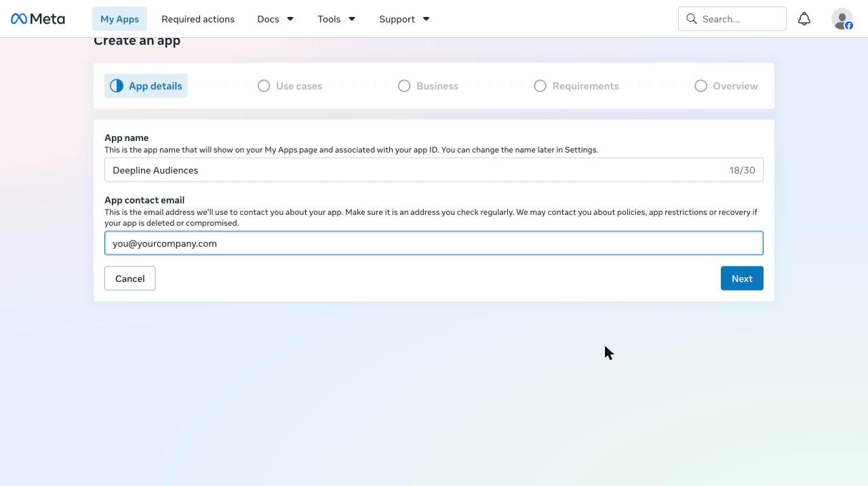Viewport: 868px width, 486px height.
Task: Click the Next button
Action: click(x=742, y=279)
